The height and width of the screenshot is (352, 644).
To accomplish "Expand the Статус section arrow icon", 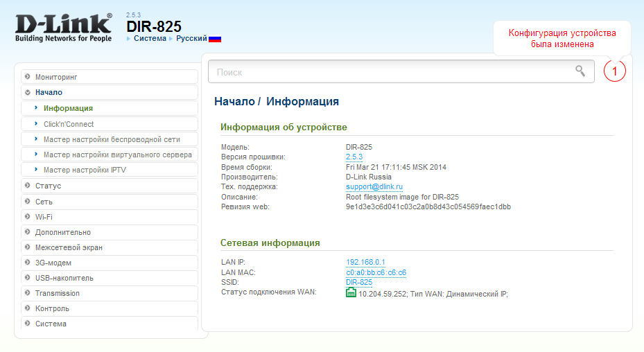I will coord(28,186).
